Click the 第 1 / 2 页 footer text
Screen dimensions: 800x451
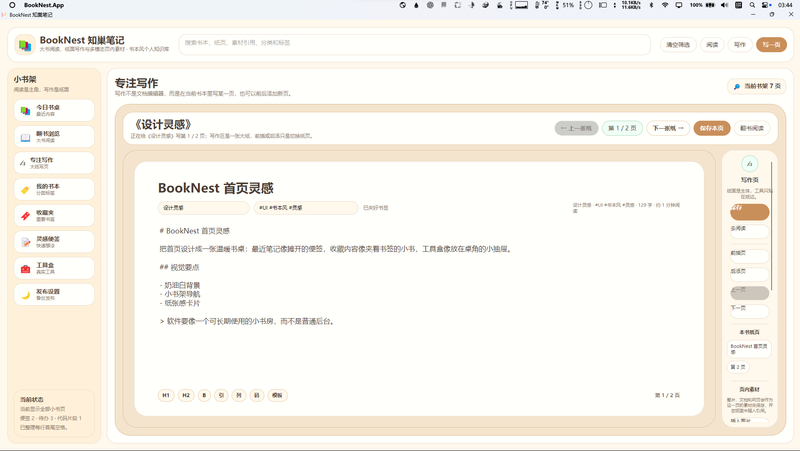[667, 395]
